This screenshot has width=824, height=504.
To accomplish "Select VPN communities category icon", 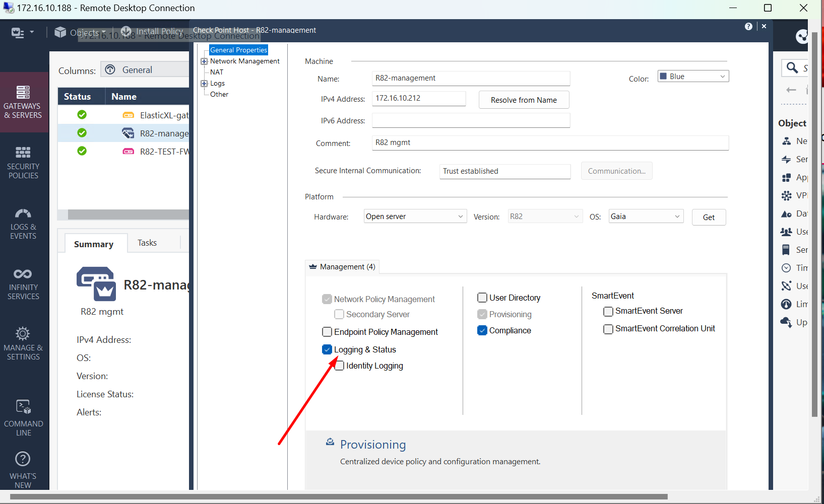I will click(x=786, y=195).
